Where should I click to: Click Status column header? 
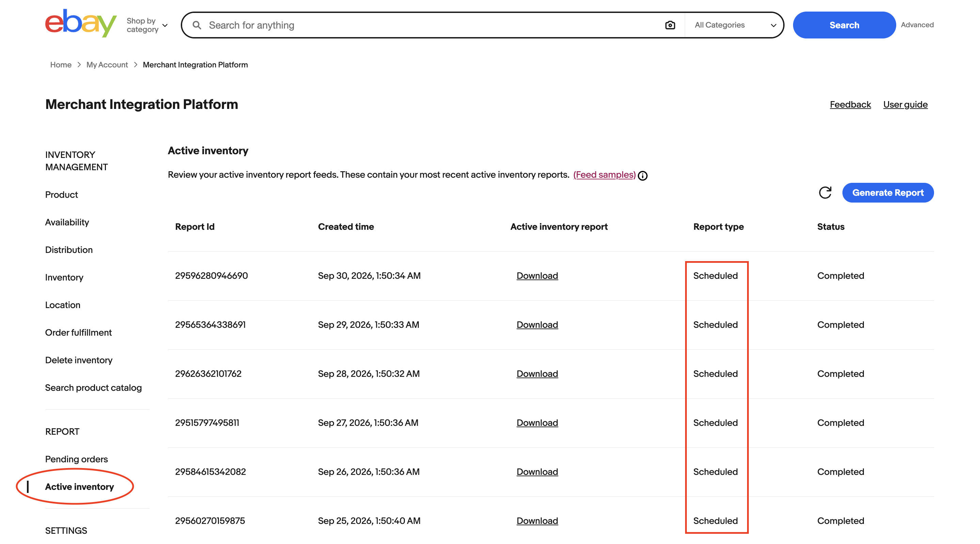coord(831,227)
